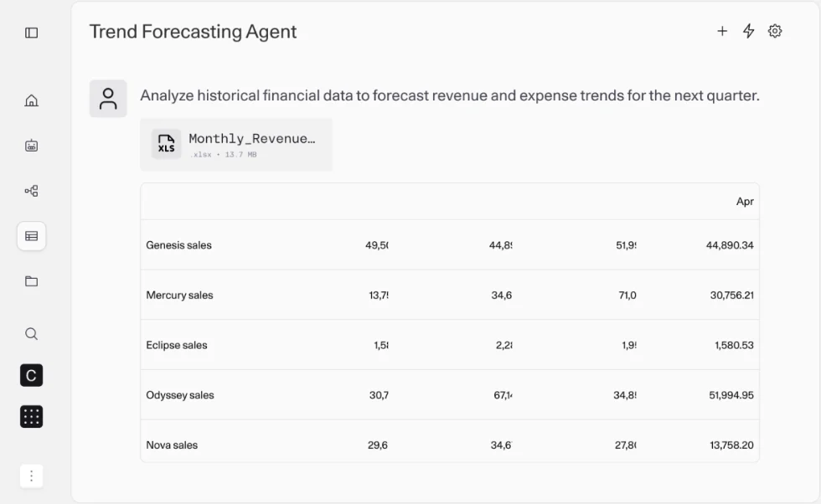Image resolution: width=821 pixels, height=504 pixels.
Task: Click the lightning bolt actions icon
Action: pyautogui.click(x=749, y=32)
